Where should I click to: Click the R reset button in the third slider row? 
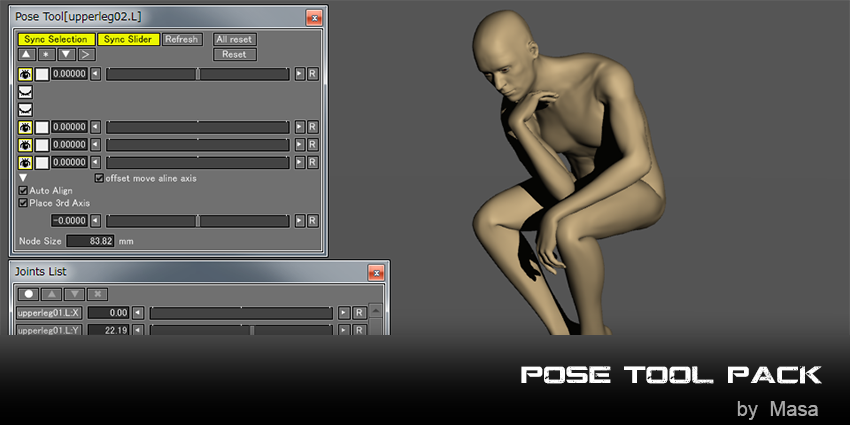point(313,145)
